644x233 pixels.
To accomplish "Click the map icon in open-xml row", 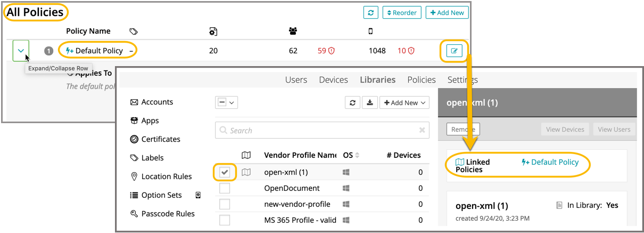I will (x=246, y=172).
